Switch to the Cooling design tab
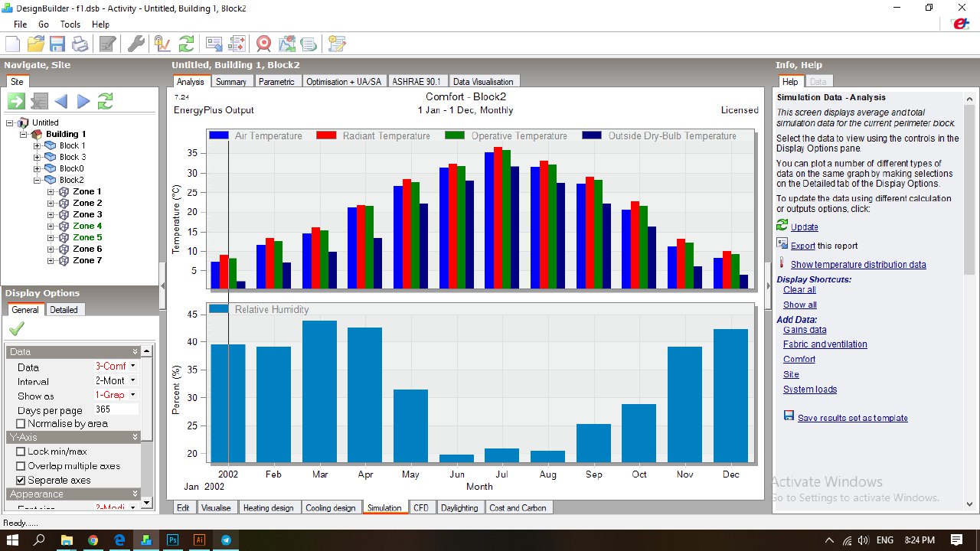This screenshot has height=551, width=980. [x=331, y=507]
